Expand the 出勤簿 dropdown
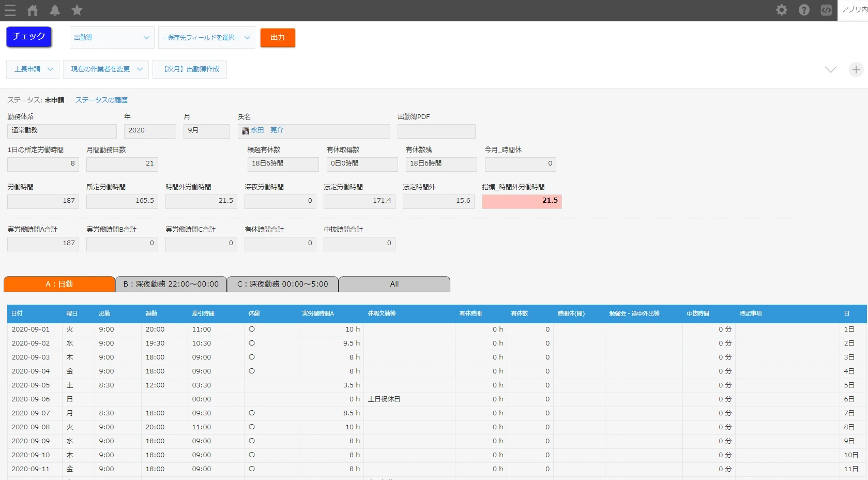 click(112, 38)
